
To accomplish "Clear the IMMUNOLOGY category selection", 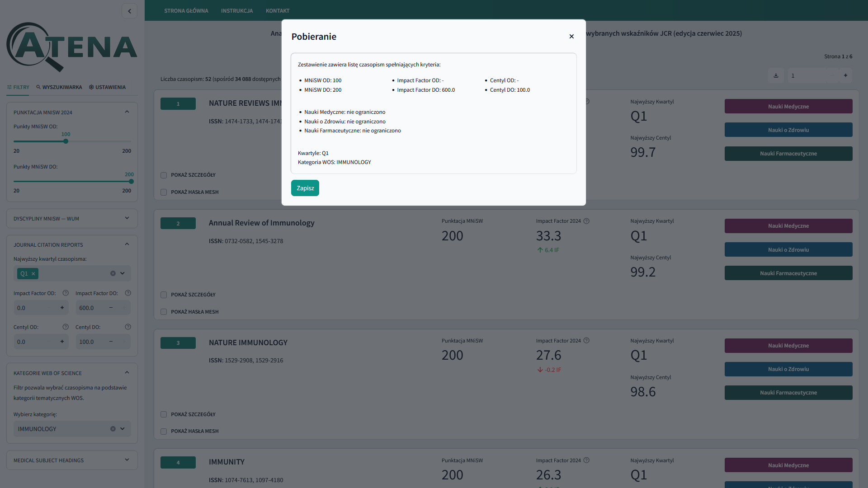I will pos(113,429).
